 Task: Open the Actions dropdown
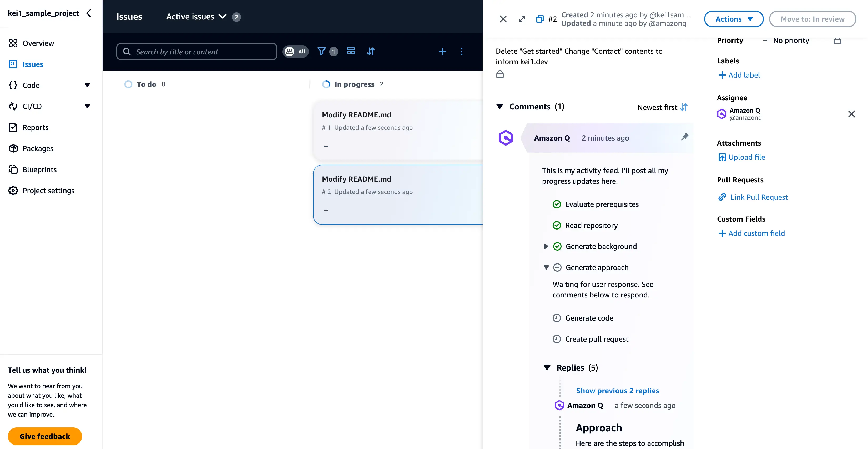coord(734,19)
